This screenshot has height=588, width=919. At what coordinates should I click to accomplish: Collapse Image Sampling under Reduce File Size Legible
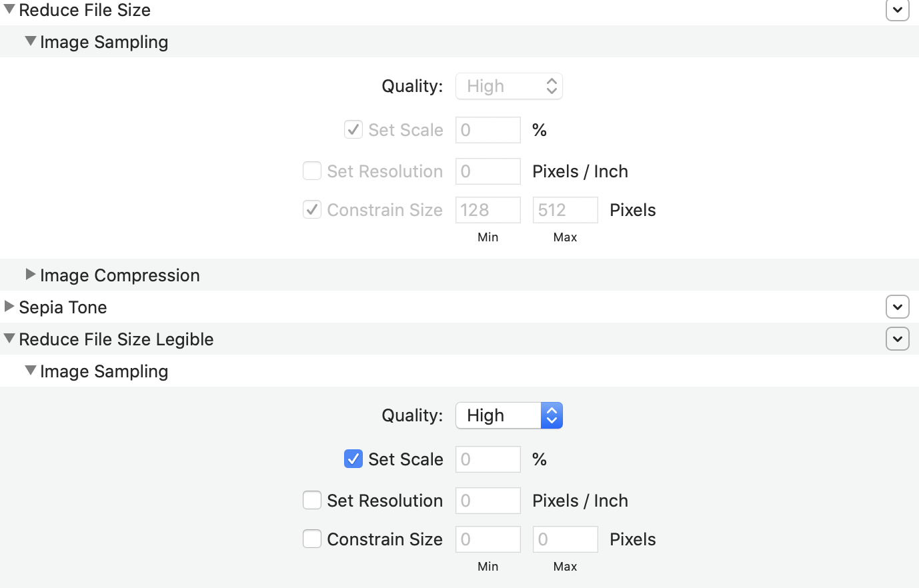tap(30, 371)
